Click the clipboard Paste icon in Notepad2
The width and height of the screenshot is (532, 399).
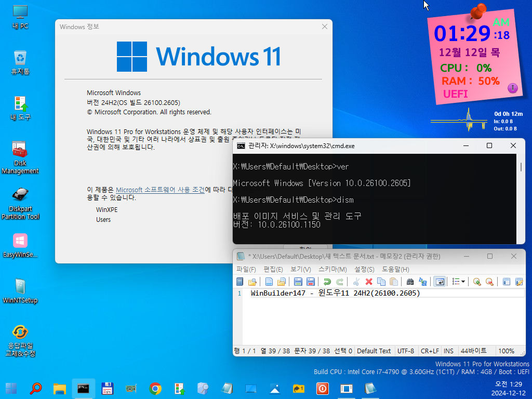[394, 282]
